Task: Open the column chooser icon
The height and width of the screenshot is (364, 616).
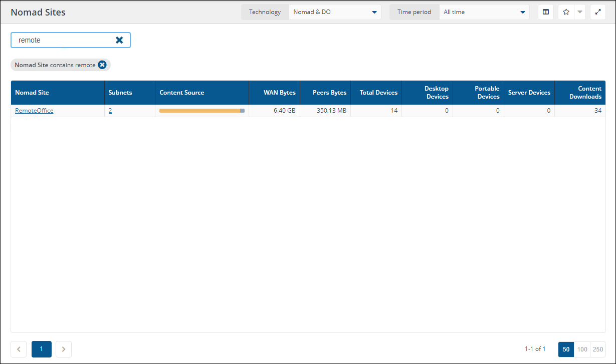Action: (x=546, y=12)
